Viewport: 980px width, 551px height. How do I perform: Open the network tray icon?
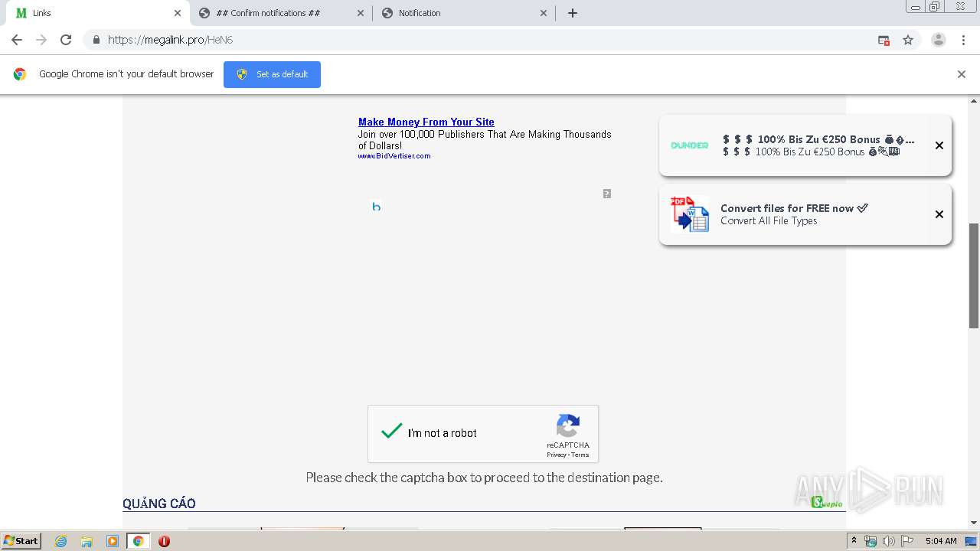point(871,541)
